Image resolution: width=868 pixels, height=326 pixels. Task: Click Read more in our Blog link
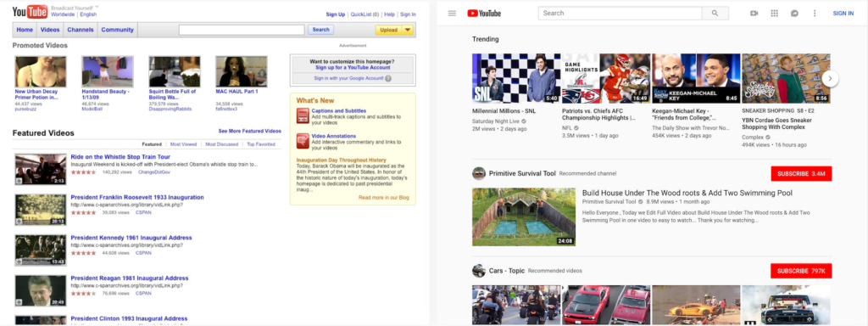click(x=384, y=197)
